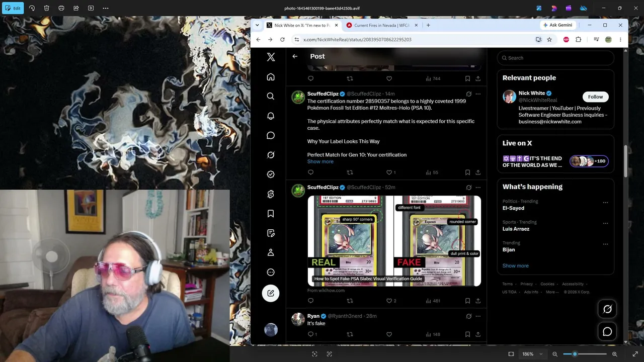Open the Edit button in Photos

(x=13, y=8)
